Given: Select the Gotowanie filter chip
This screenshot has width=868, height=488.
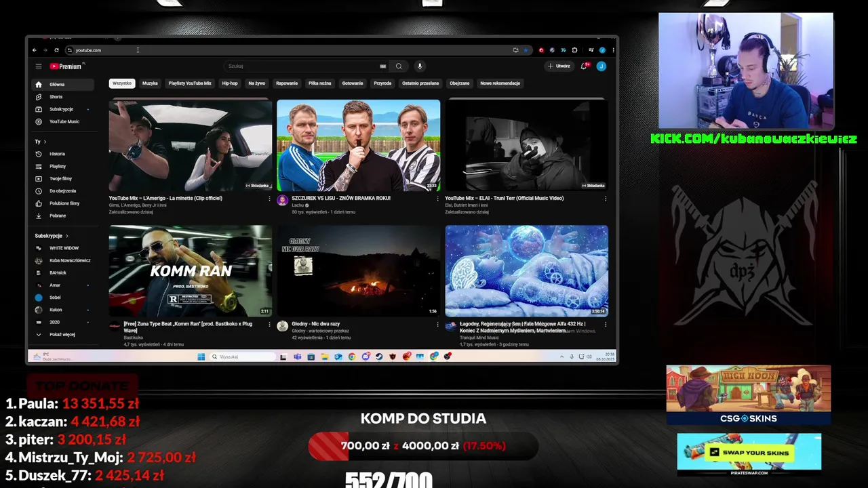Looking at the screenshot, I should click(x=353, y=83).
